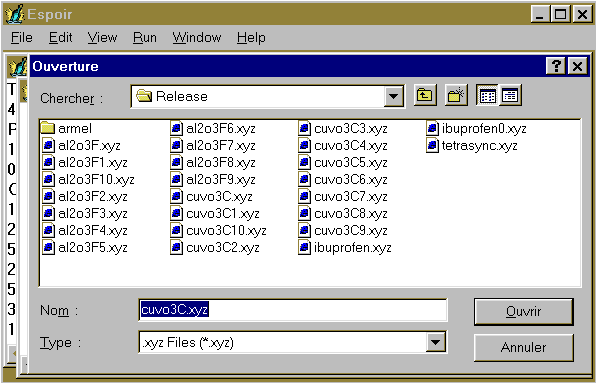This screenshot has height=383, width=596.
Task: Open the File menu
Action: click(22, 38)
